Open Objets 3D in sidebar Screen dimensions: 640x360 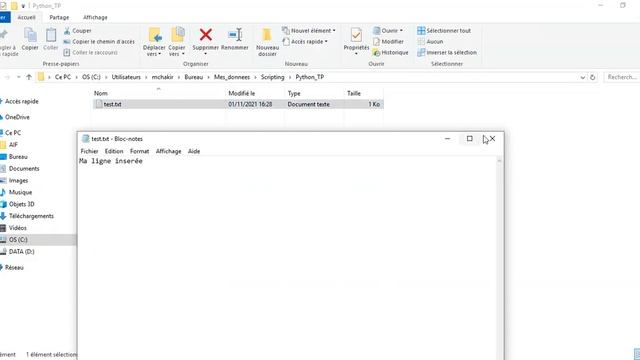(21, 204)
